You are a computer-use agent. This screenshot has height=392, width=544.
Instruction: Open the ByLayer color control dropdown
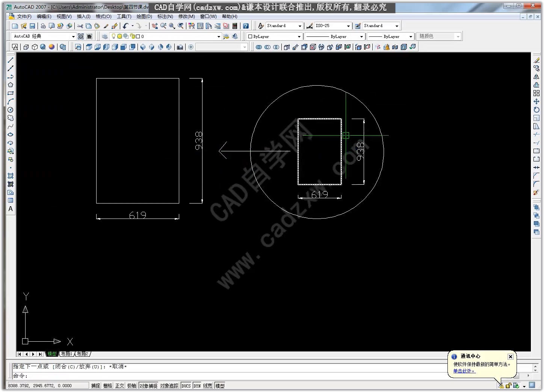coord(299,36)
